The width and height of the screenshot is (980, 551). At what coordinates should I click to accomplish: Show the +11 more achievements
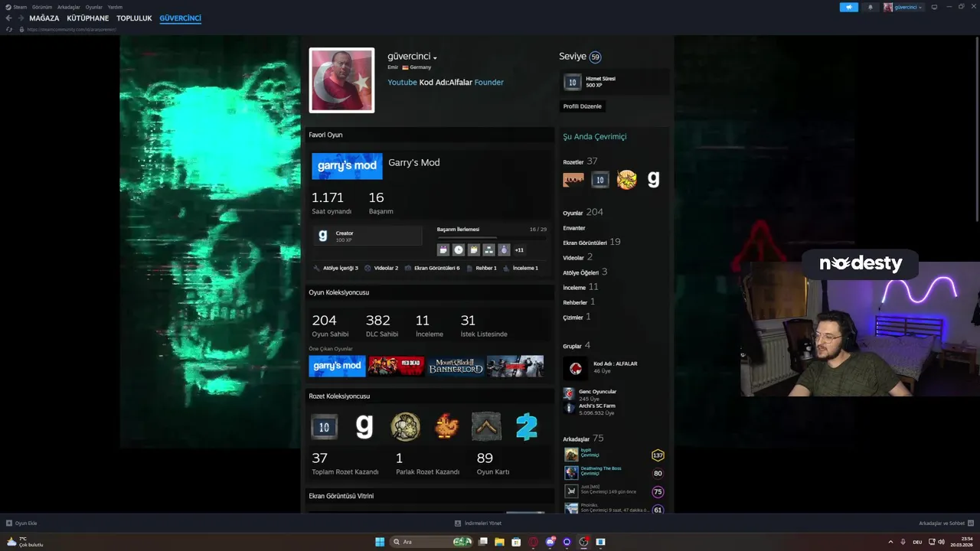519,249
